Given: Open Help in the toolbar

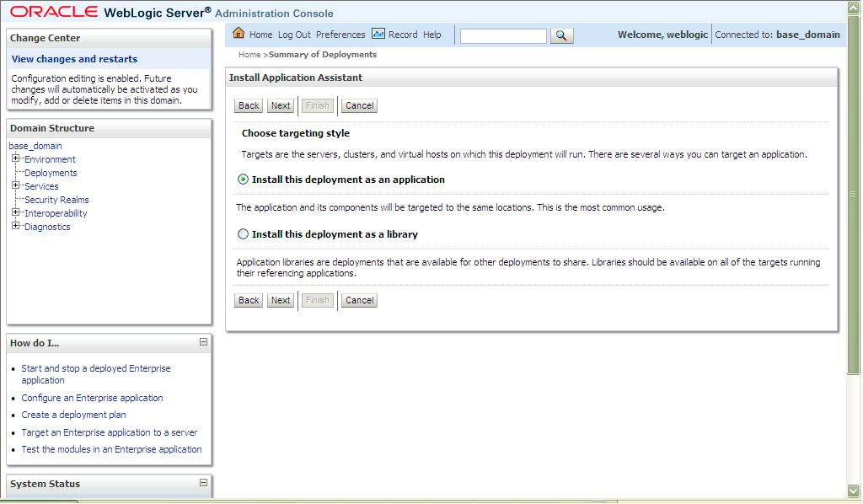Looking at the screenshot, I should coord(432,35).
